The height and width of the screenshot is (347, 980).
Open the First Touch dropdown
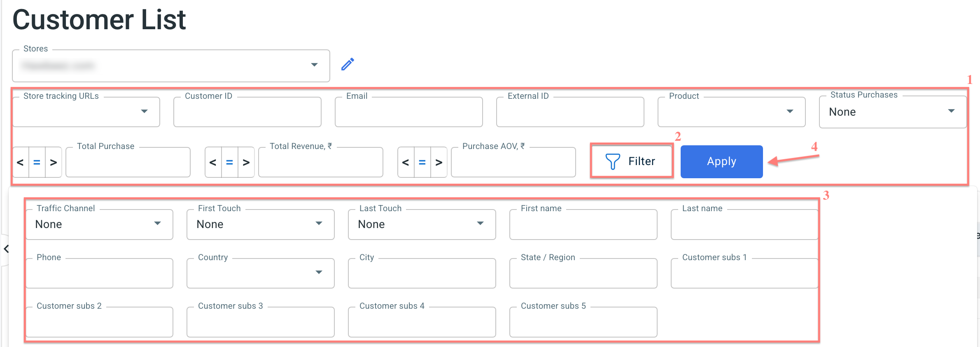coord(260,224)
